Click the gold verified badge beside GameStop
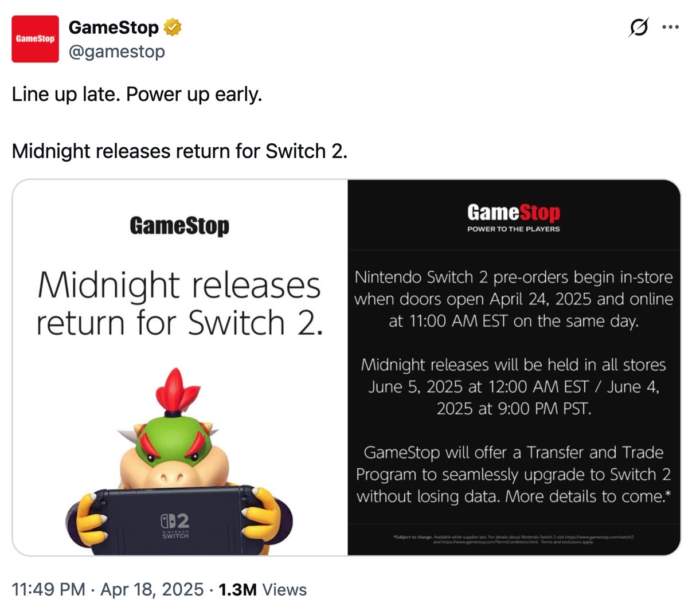700x611 pixels. point(173,27)
